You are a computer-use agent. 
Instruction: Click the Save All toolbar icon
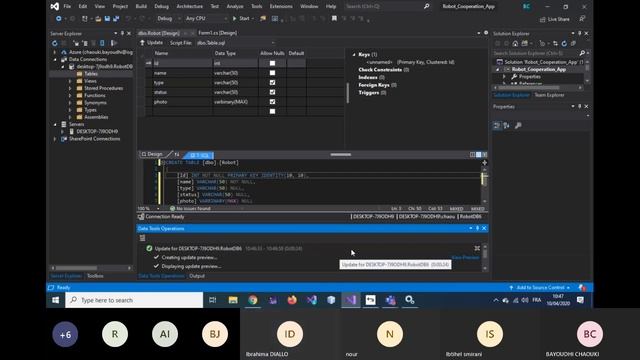tap(116, 19)
